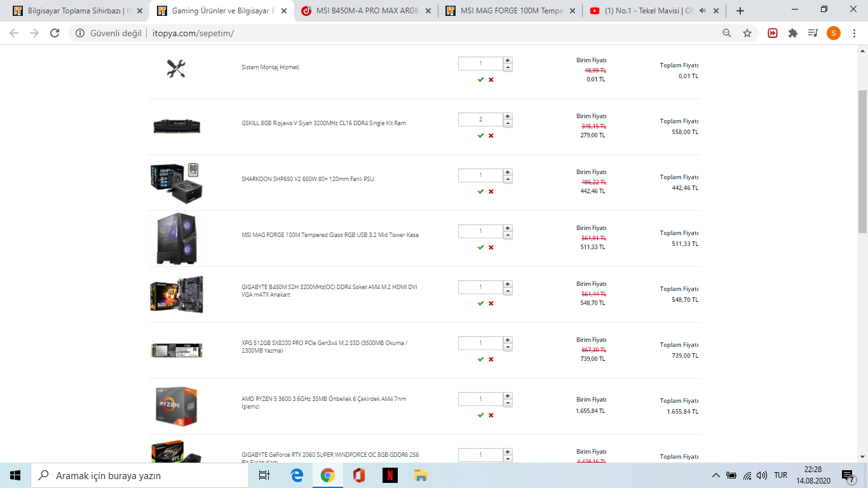868x488 pixels.
Task: Delete GSKILL Ripjaws RAM using red X
Action: (491, 135)
